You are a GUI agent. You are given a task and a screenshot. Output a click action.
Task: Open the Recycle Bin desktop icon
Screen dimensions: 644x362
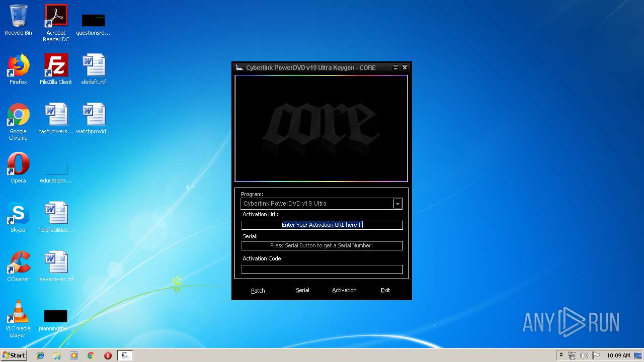[18, 20]
